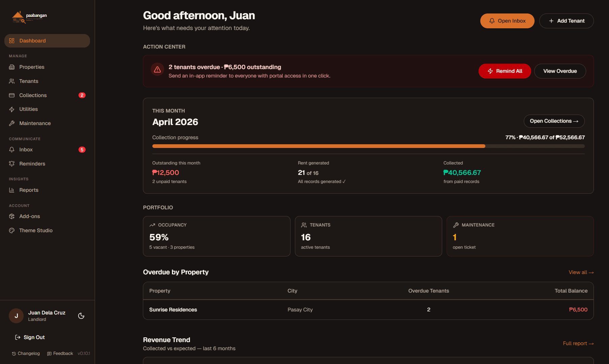
Task: Click the Dashboard grid icon
Action: coord(12,41)
